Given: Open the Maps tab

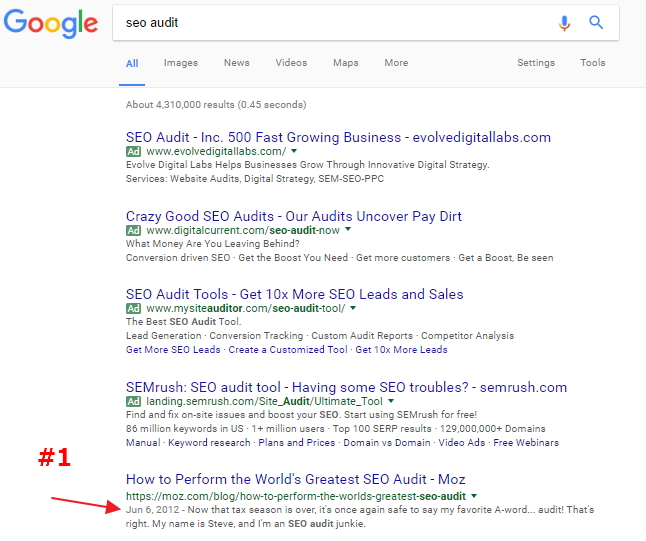Looking at the screenshot, I should pyautogui.click(x=346, y=63).
